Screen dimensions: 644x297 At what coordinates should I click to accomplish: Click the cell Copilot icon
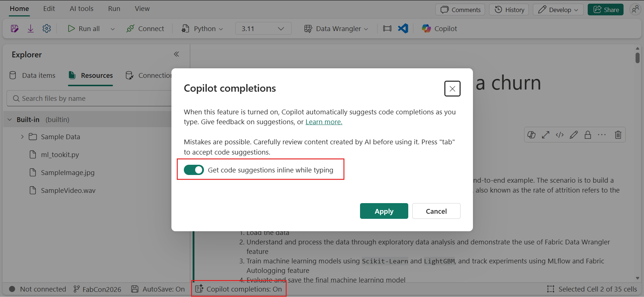[531, 135]
